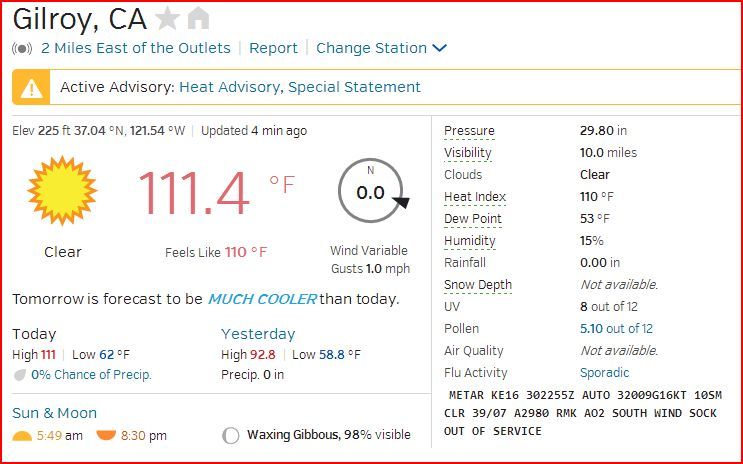Open the Special Statement advisory link
The width and height of the screenshot is (743, 464).
(354, 87)
